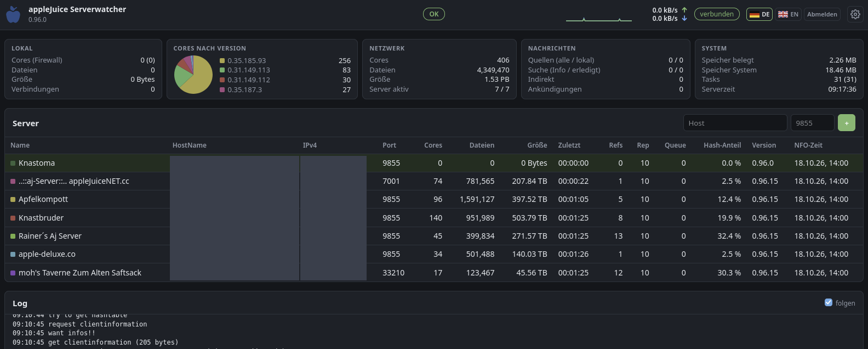Viewport: 868px width, 349px height.
Task: Switch language to English (EN flag)
Action: [x=789, y=14]
